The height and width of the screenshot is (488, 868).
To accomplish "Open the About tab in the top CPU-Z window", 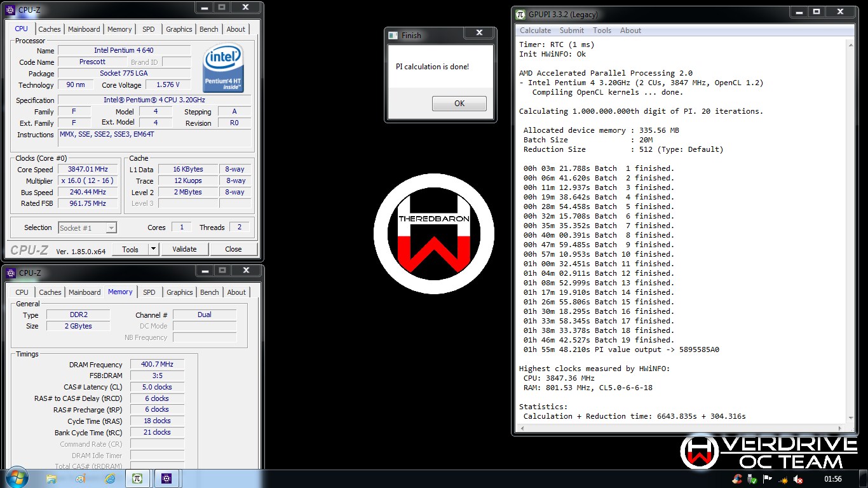I will coord(236,29).
